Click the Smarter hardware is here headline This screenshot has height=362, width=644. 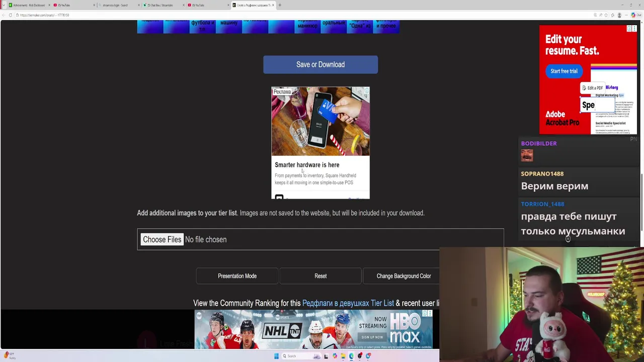pos(307,165)
